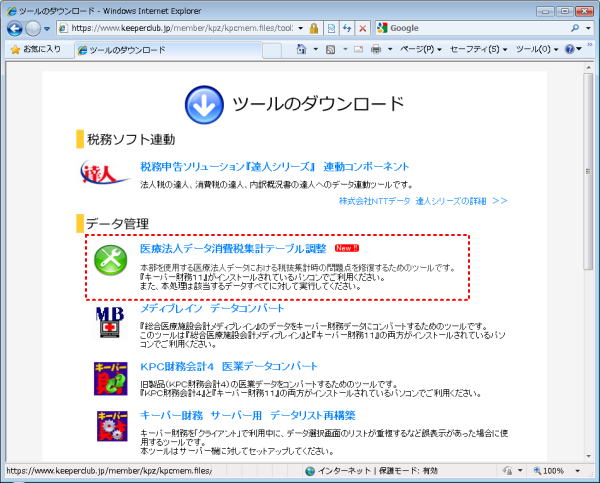The image size is (600, 483).
Task: Click the MB MediBrain converter icon
Action: tap(111, 323)
